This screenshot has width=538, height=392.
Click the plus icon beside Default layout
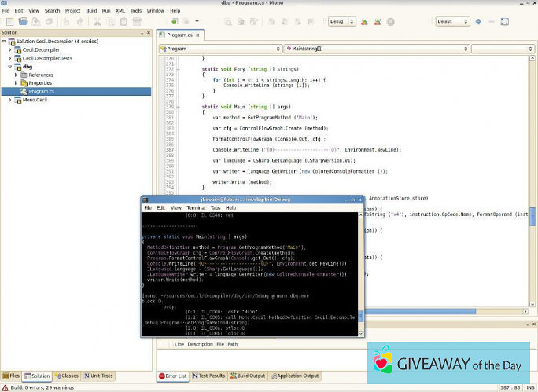pos(478,21)
